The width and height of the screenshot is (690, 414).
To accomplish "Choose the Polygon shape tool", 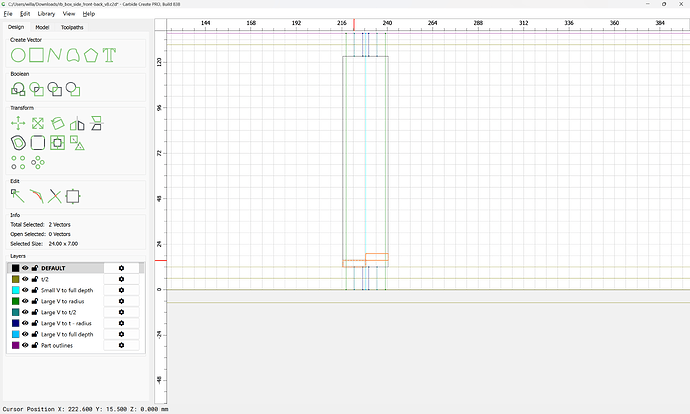I will point(90,54).
